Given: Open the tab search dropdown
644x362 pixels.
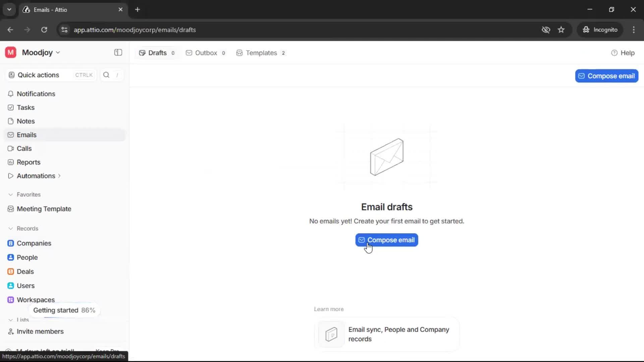Looking at the screenshot, I should (x=9, y=10).
